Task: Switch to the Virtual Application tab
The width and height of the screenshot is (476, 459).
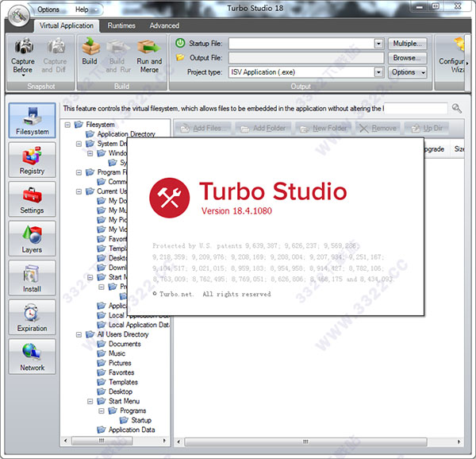Action: (67, 25)
